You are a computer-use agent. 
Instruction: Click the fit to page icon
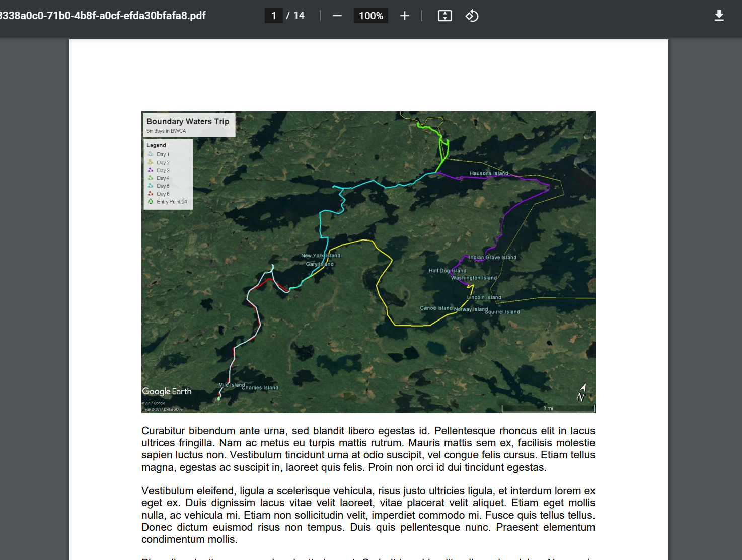[445, 16]
